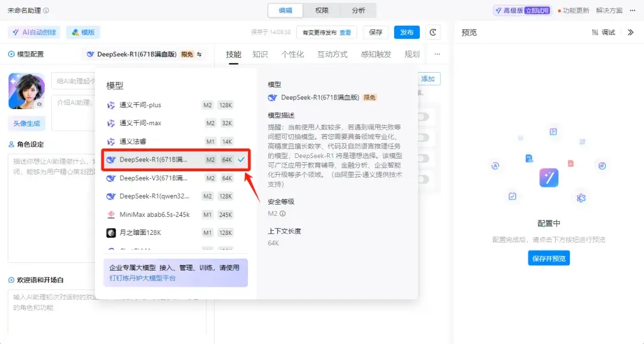644x344 pixels.
Task: Open the history clock icon button
Action: click(x=433, y=32)
